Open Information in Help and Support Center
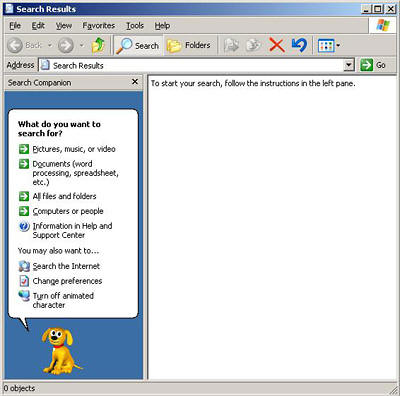Viewport: 400px width, 396px height. 72,230
